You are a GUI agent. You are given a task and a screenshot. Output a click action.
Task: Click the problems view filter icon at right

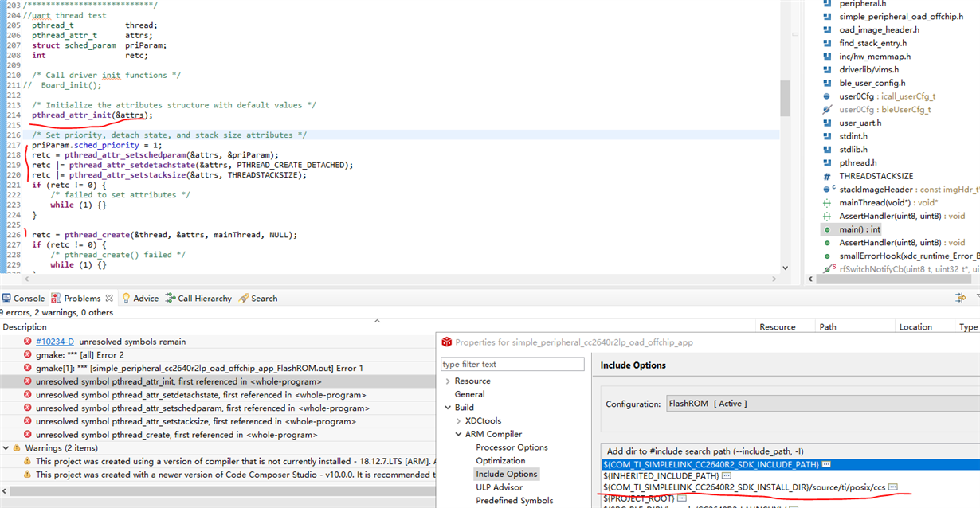(960, 298)
